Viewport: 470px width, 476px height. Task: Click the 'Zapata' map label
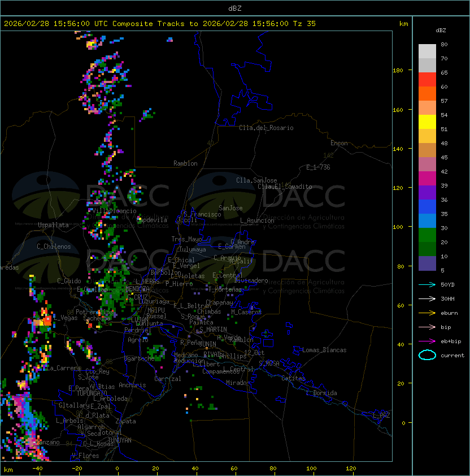tap(125, 421)
